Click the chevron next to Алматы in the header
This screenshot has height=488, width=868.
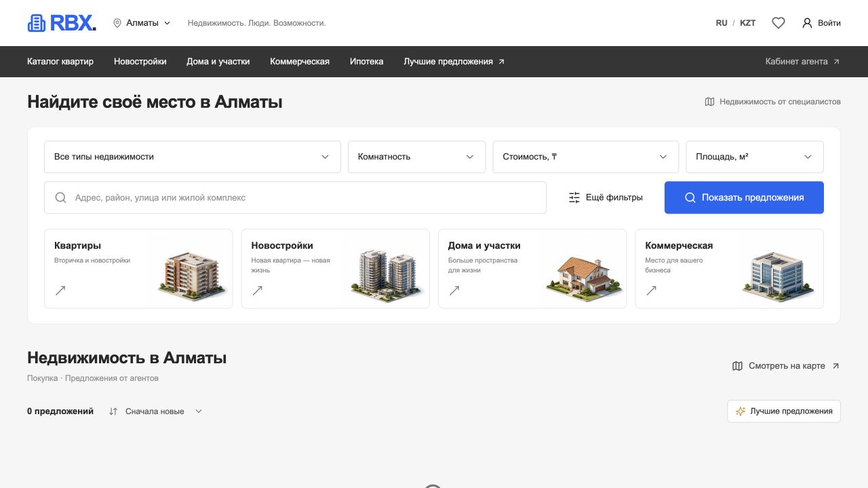(x=167, y=23)
